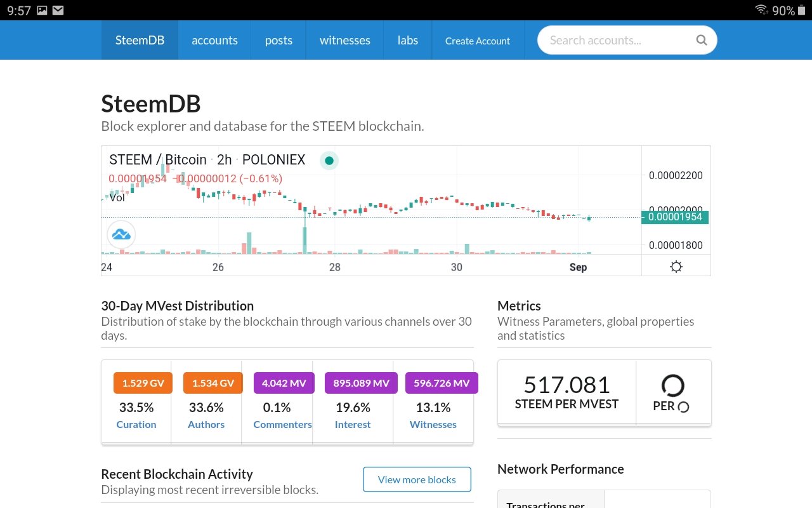The height and width of the screenshot is (508, 812).
Task: Open the Witnesses distribution link
Action: (x=433, y=424)
